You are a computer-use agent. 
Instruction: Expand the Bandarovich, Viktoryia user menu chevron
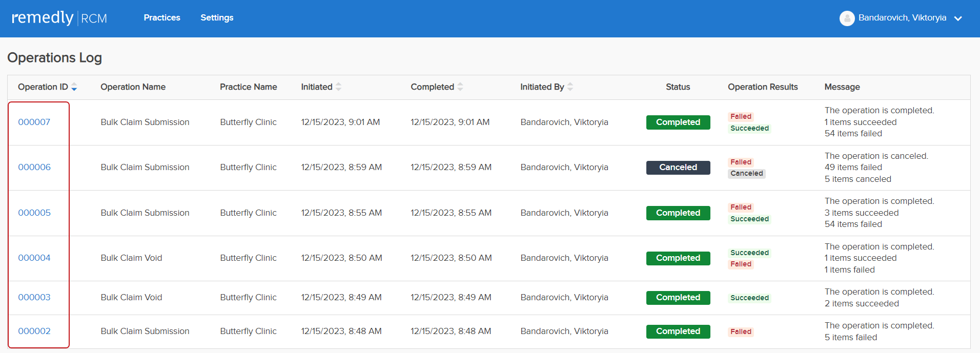957,18
